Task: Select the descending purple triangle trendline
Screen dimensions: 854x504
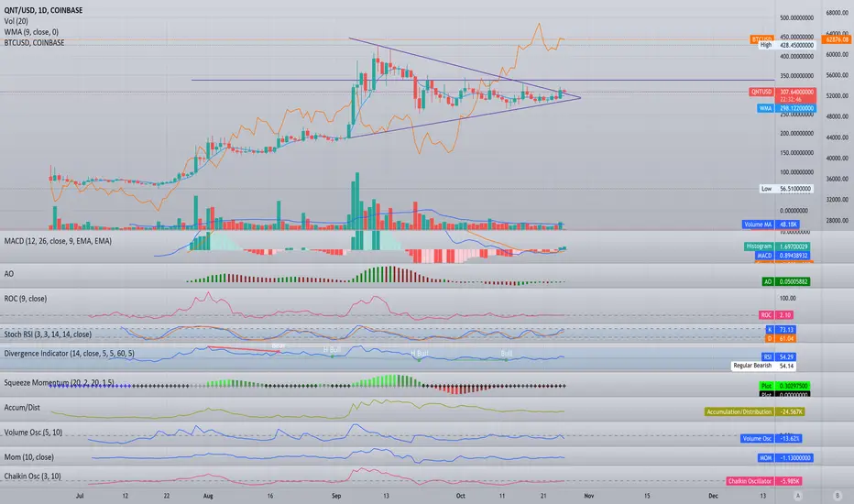Action: pos(465,68)
